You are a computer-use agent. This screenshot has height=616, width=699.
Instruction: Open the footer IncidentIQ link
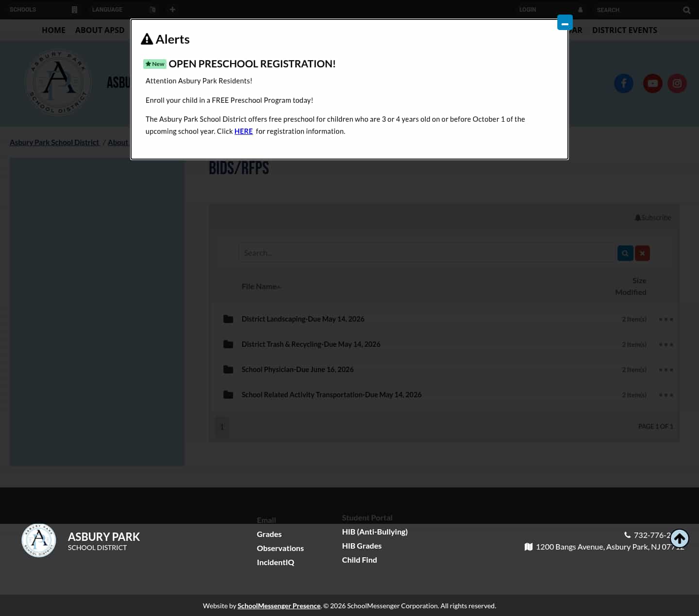[x=275, y=562]
